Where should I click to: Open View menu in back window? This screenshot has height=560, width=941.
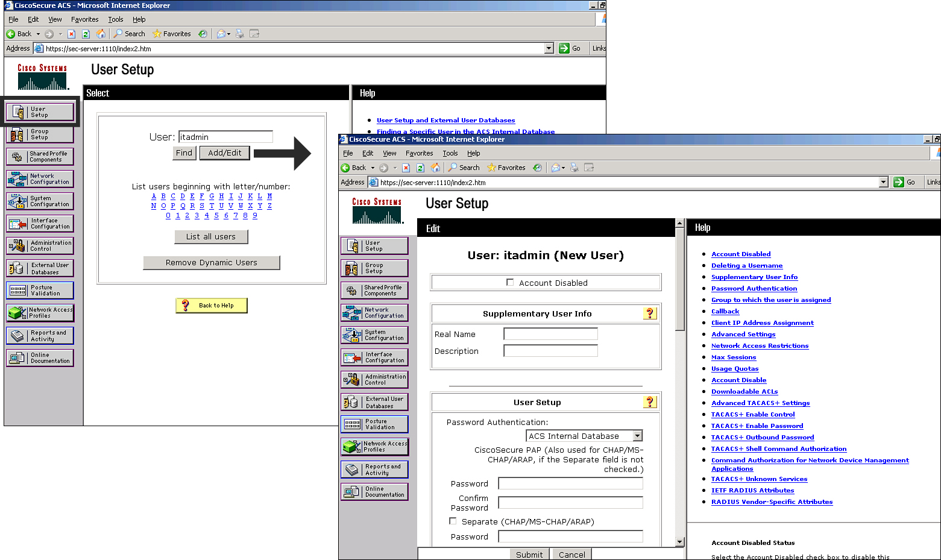click(x=55, y=19)
